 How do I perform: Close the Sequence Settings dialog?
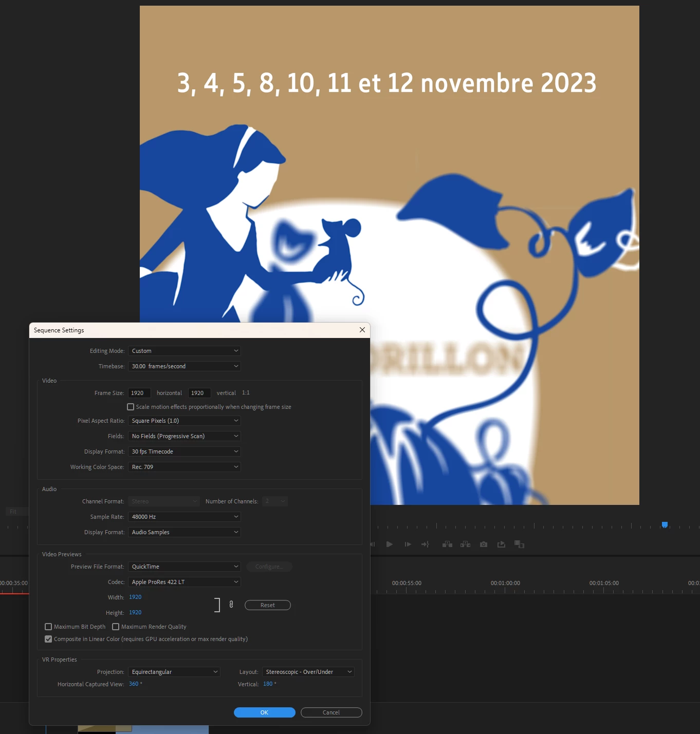tap(362, 330)
